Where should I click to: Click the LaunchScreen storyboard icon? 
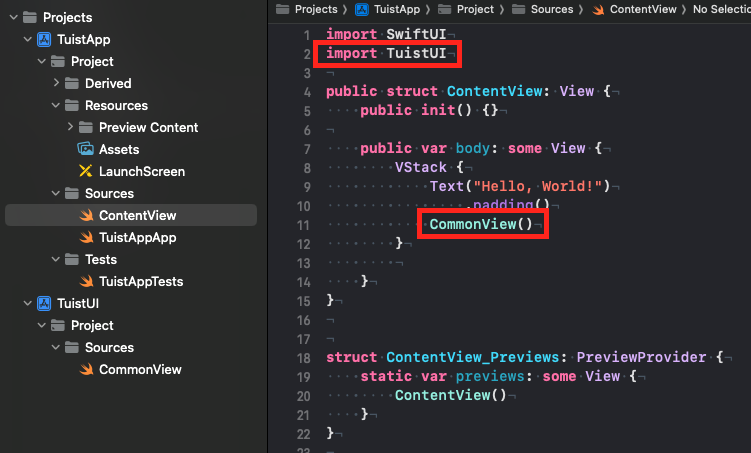(86, 171)
